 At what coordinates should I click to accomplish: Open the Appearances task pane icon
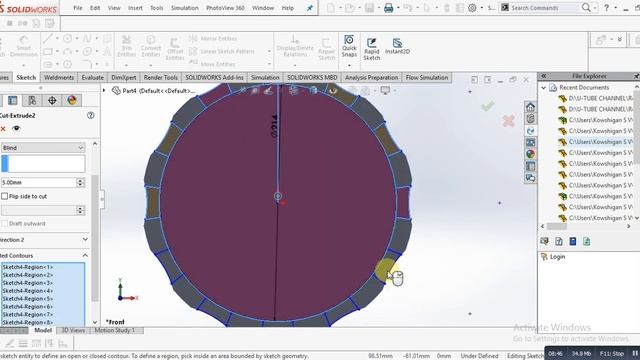click(530, 154)
